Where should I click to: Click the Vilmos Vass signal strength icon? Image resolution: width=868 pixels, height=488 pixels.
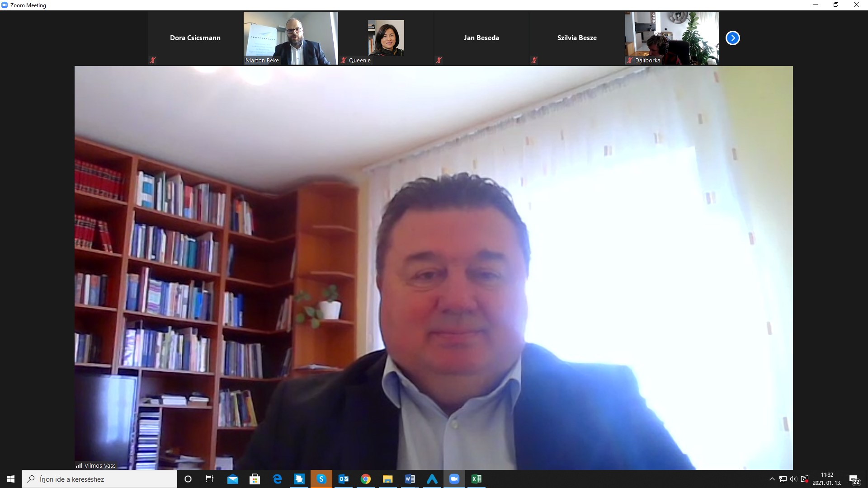tap(79, 465)
